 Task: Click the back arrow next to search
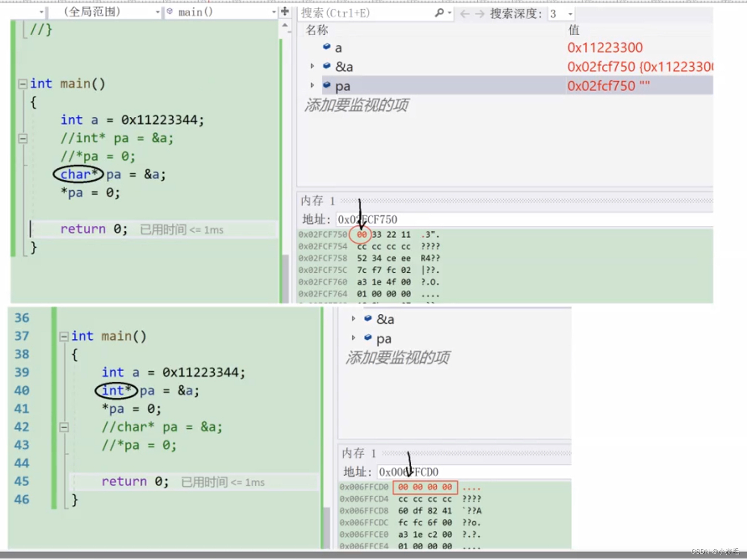465,14
